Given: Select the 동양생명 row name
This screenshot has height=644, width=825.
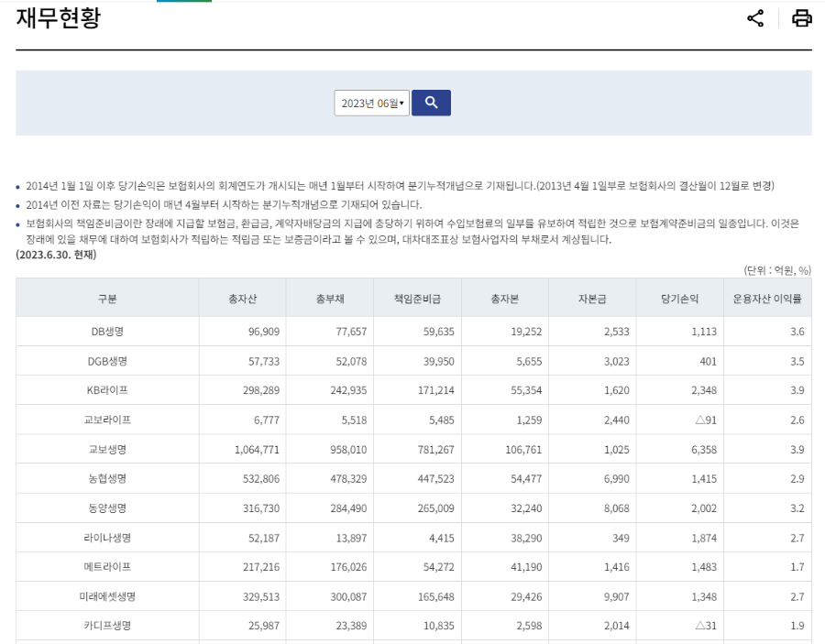Looking at the screenshot, I should [107, 508].
